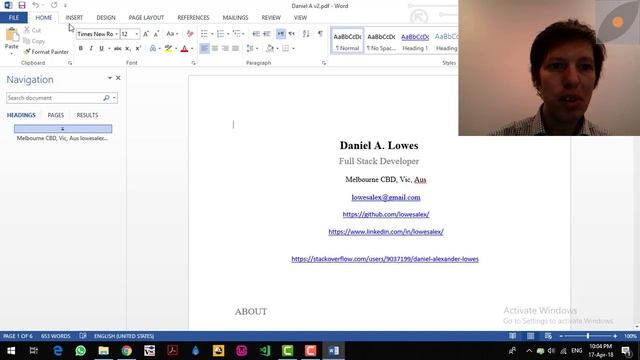Switch to the REVIEW tab

tap(271, 18)
